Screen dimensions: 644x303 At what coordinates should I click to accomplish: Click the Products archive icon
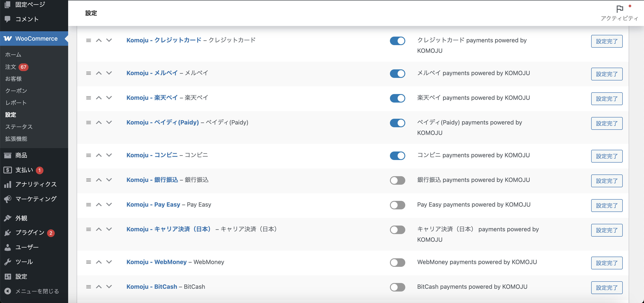7,155
